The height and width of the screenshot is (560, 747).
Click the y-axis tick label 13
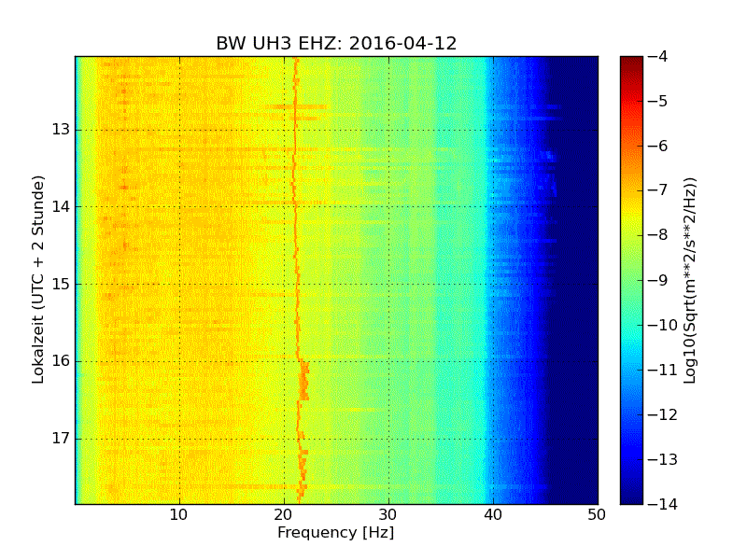coord(61,130)
